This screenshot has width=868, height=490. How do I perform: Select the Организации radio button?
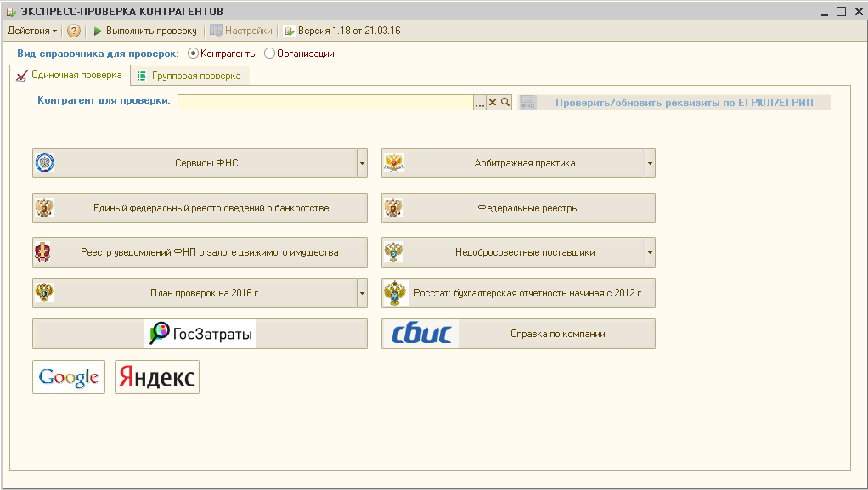[269, 54]
